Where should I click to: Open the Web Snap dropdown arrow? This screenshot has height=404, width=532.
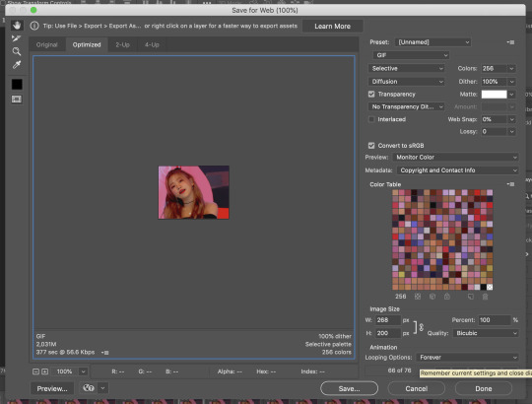[511, 119]
